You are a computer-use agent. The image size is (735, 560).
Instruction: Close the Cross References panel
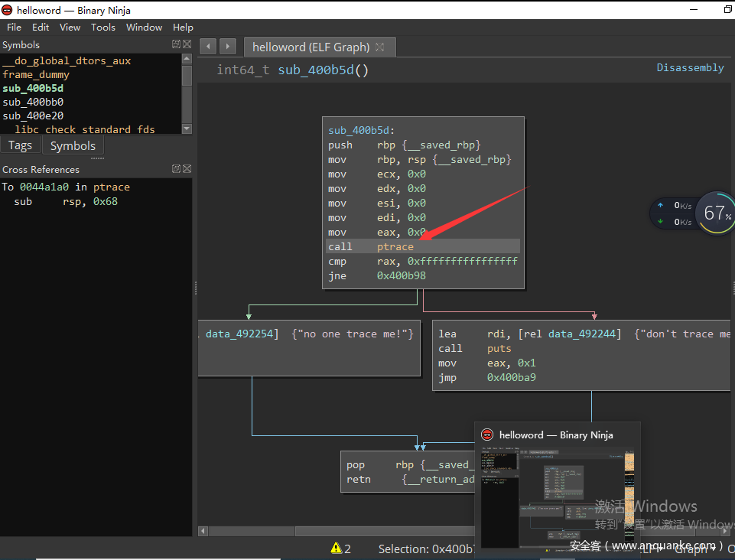pyautogui.click(x=187, y=169)
